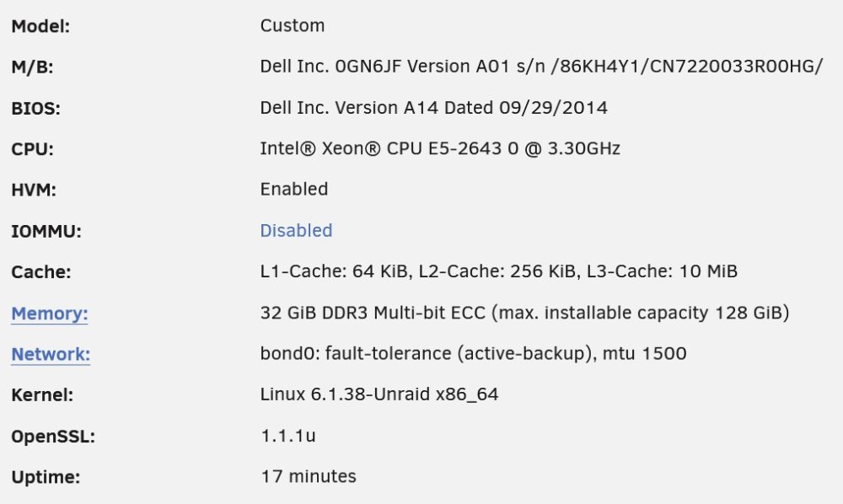Click the HVM label
Screen dimensions: 843x504
click(x=34, y=190)
